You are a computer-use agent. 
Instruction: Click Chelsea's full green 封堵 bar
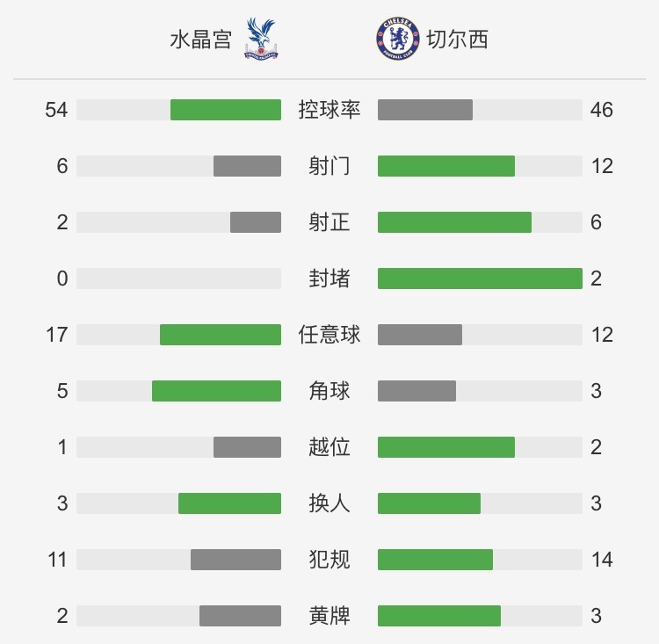click(x=480, y=279)
